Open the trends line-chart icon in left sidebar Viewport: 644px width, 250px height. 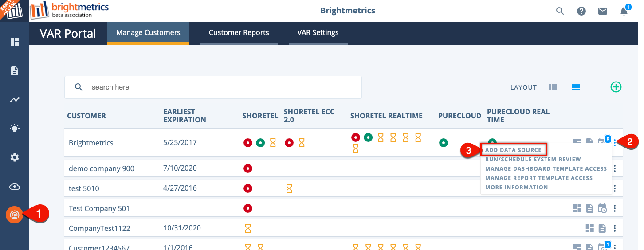tap(15, 100)
